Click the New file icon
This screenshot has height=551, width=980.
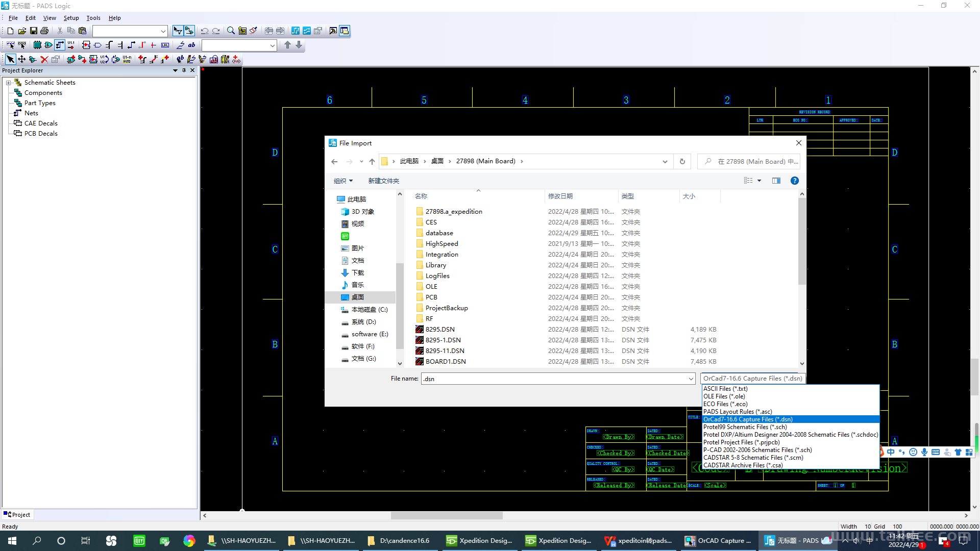[x=10, y=31]
